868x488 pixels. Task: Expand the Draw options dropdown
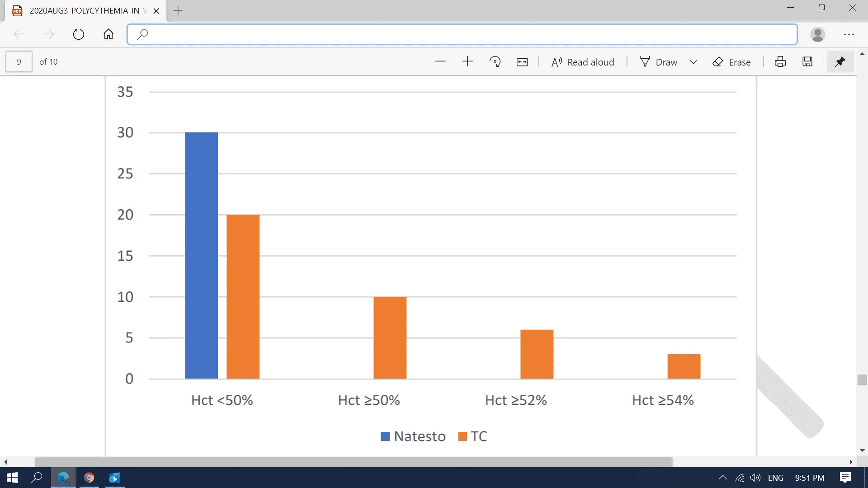[693, 62]
